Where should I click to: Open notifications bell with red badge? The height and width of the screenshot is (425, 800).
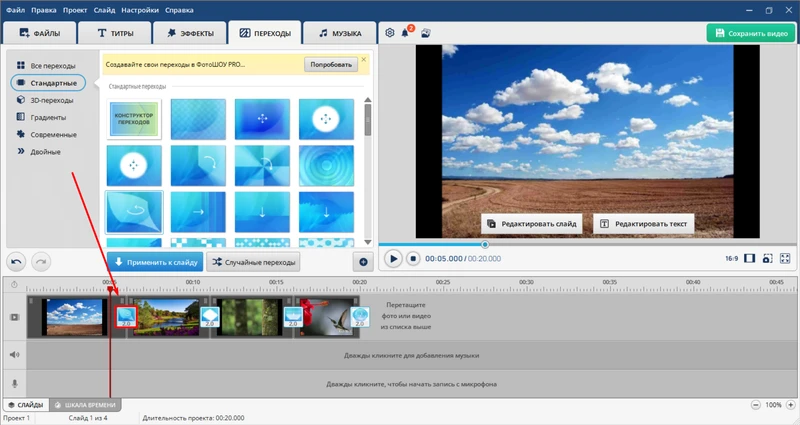[406, 33]
